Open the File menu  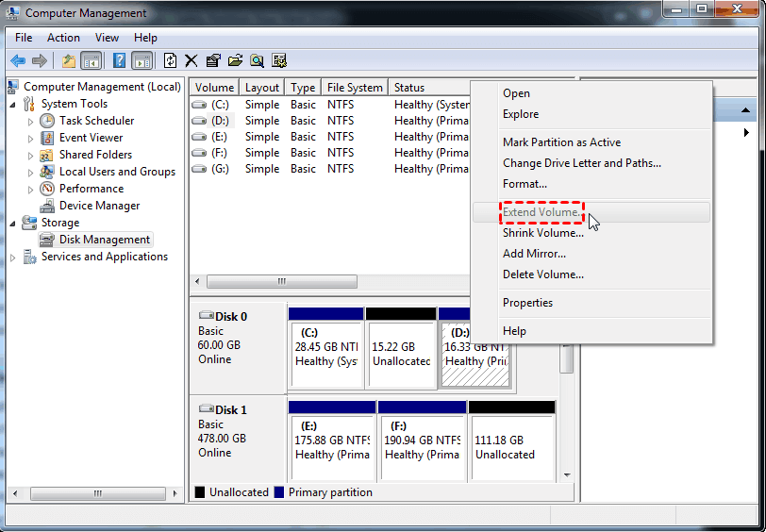pos(24,38)
